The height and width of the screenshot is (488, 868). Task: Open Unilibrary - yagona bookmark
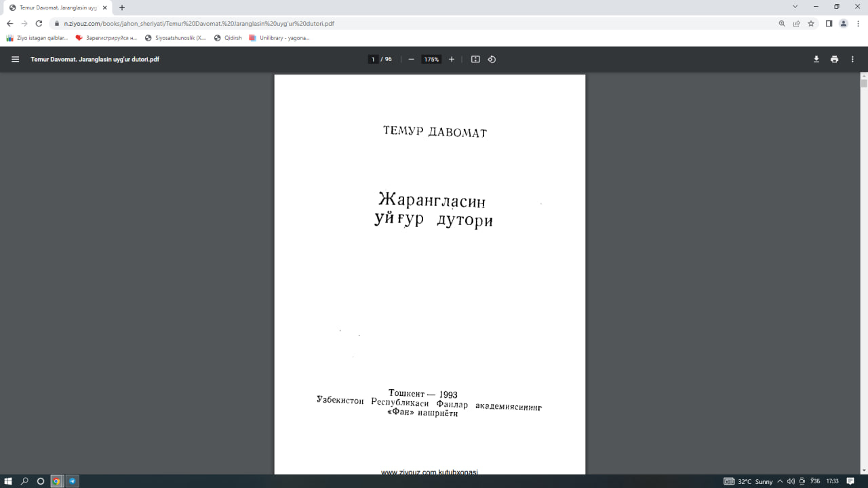tap(279, 38)
